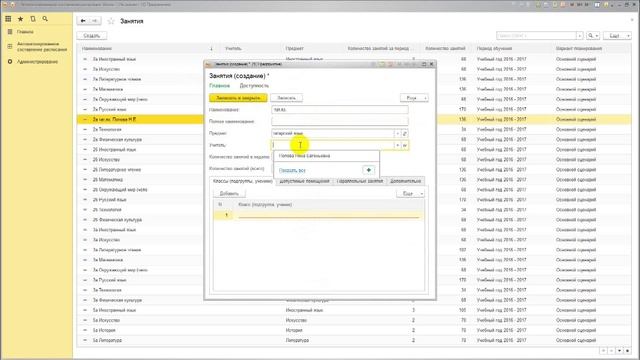The height and width of the screenshot is (360, 640).
Task: Close the Занятия list page with X
Action: [x=632, y=20]
